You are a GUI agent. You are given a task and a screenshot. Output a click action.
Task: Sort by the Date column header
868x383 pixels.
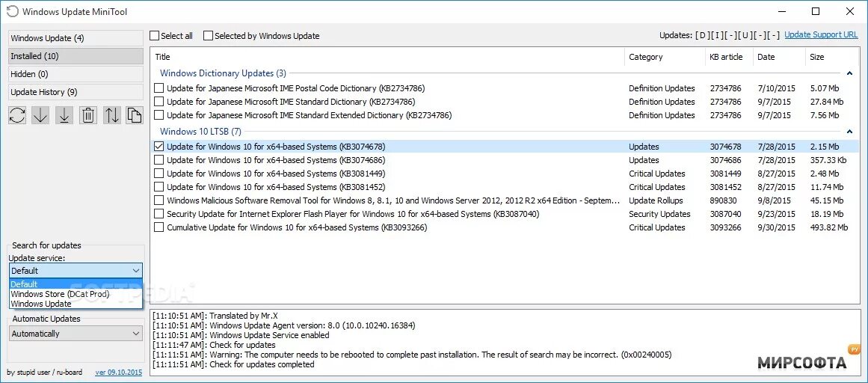778,57
